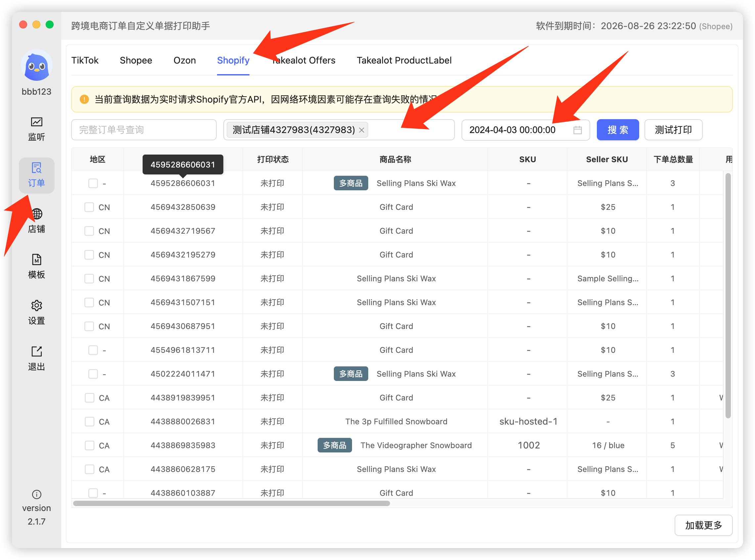Open date field showing 2024-04-03 00:00:00
The width and height of the screenshot is (755, 560).
tap(526, 130)
